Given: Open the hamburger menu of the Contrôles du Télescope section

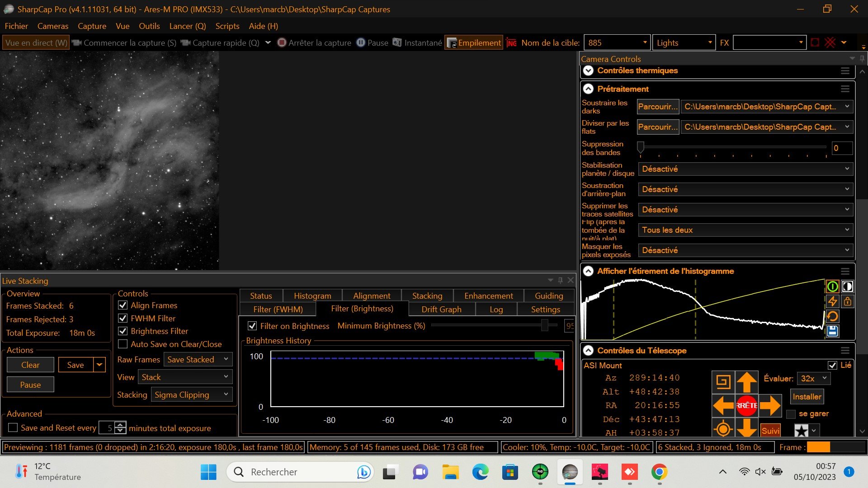Looking at the screenshot, I should (x=845, y=351).
